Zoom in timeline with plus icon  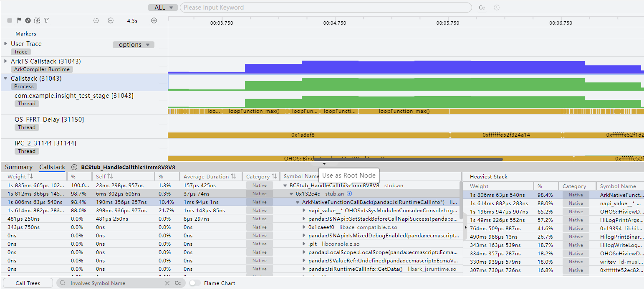pos(154,20)
